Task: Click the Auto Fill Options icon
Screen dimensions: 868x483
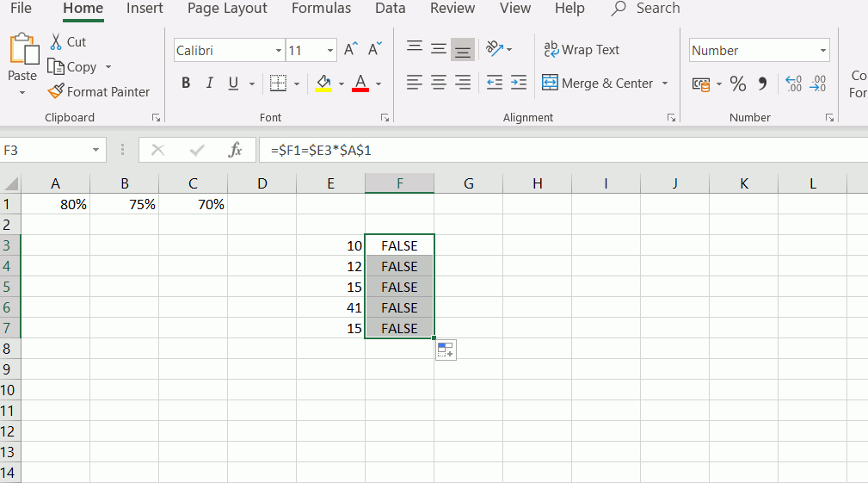Action: [446, 350]
